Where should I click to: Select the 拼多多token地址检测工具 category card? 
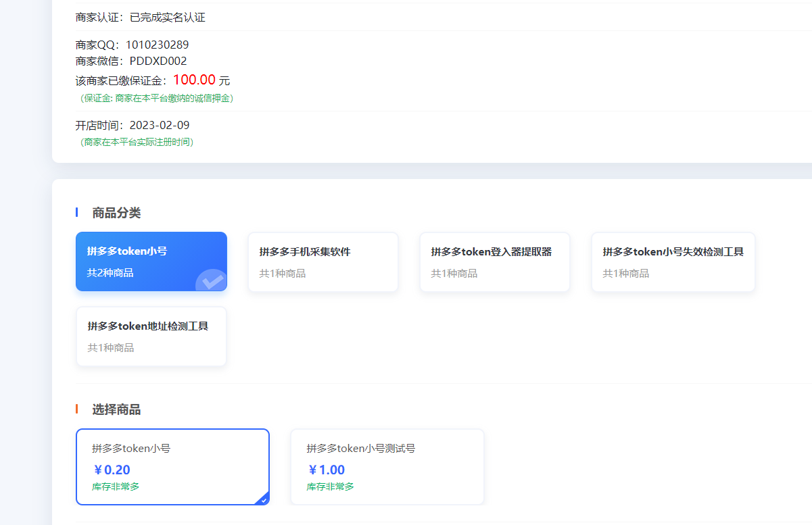(151, 336)
